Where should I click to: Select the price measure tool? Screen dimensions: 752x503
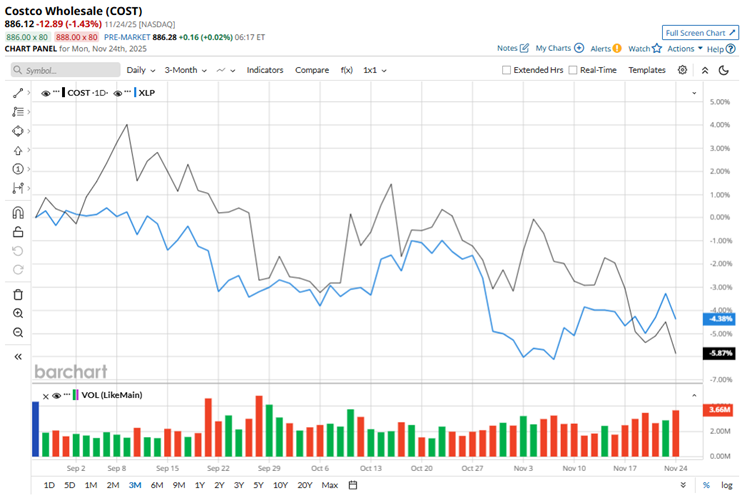click(18, 188)
